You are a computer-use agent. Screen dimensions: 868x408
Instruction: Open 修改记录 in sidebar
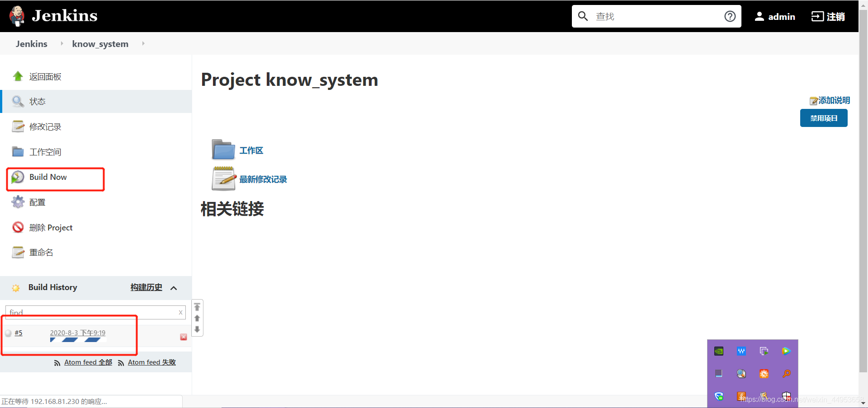point(45,127)
